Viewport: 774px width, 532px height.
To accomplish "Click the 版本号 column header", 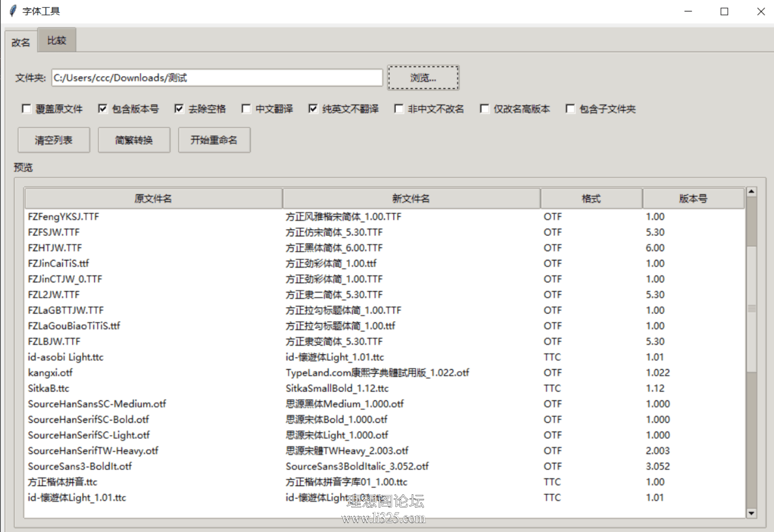I will coord(693,199).
